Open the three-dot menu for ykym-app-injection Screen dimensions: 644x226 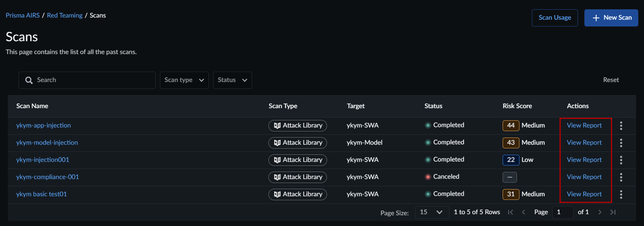(x=621, y=126)
